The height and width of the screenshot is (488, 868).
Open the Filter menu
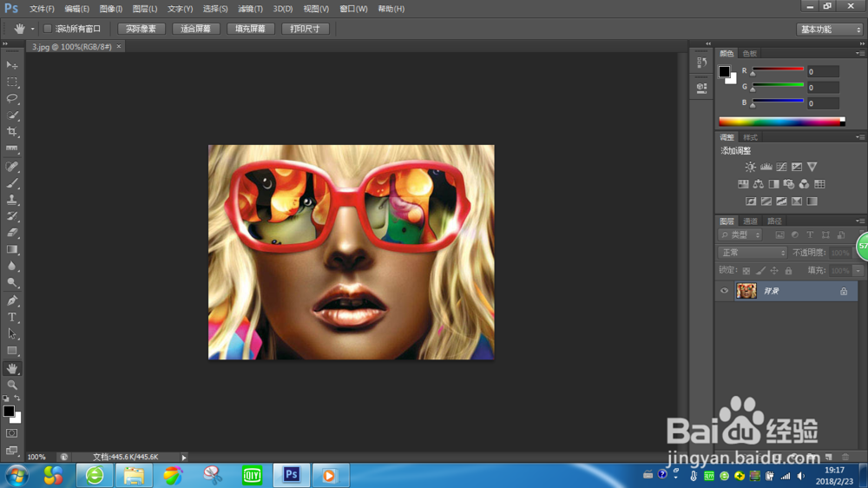click(x=250, y=9)
